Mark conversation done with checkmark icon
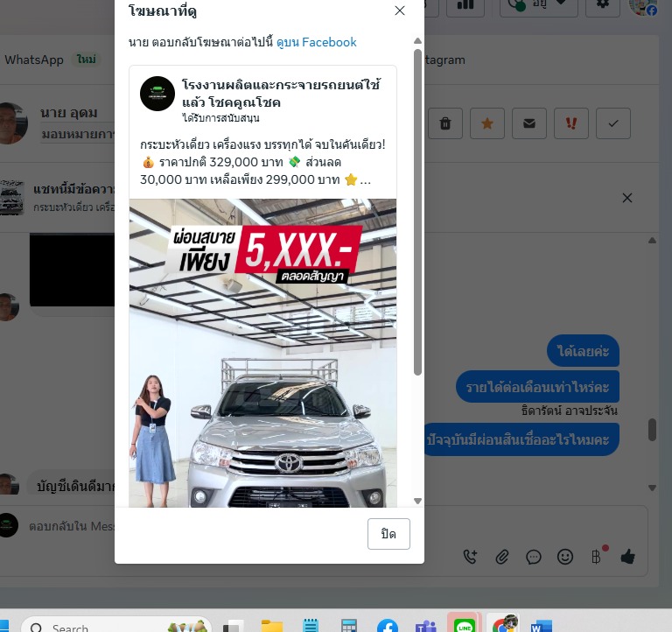Screen dimensions: 672x632 tap(613, 123)
